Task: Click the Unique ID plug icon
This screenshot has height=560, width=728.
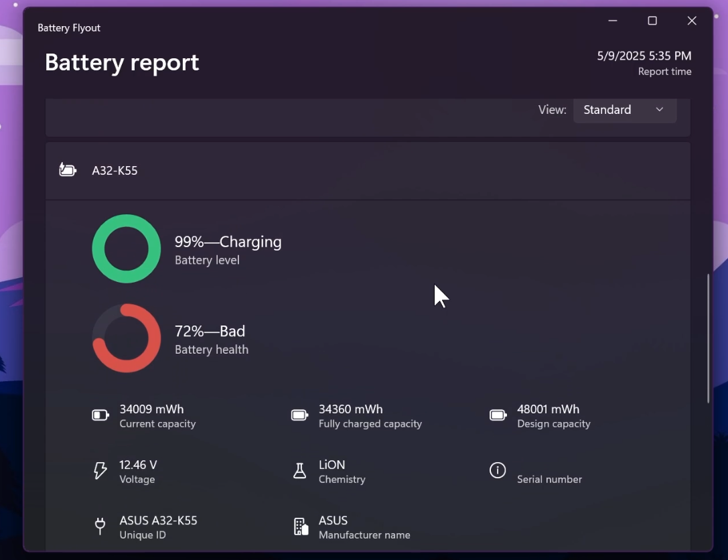Action: (x=100, y=526)
